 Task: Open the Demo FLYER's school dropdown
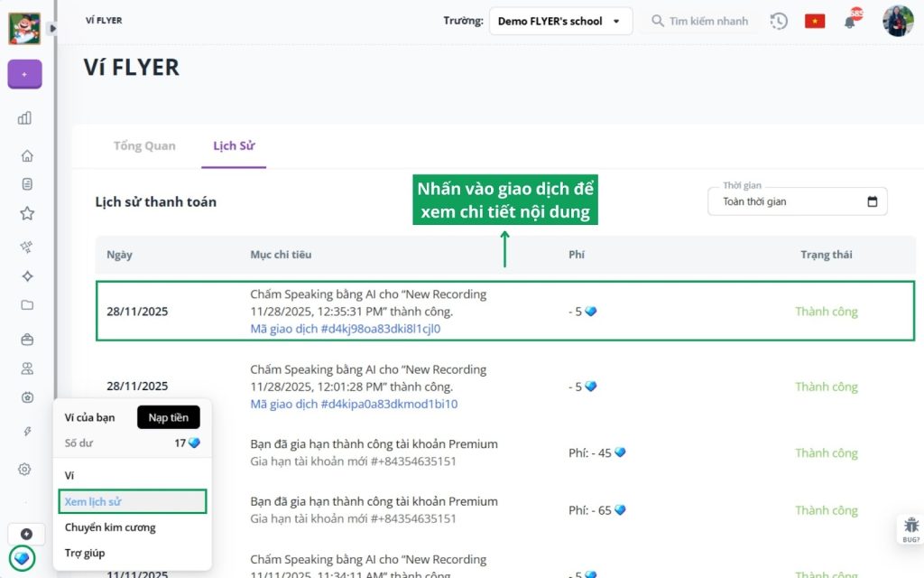[560, 21]
